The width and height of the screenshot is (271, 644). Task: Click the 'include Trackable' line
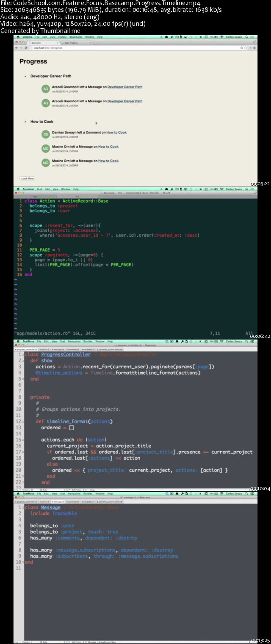[x=54, y=513]
